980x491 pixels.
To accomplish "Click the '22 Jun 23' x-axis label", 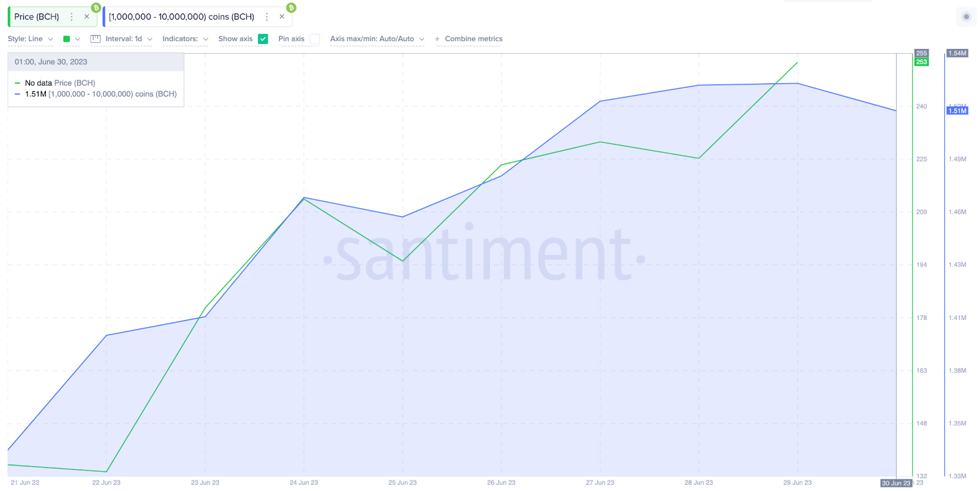I will click(x=107, y=482).
